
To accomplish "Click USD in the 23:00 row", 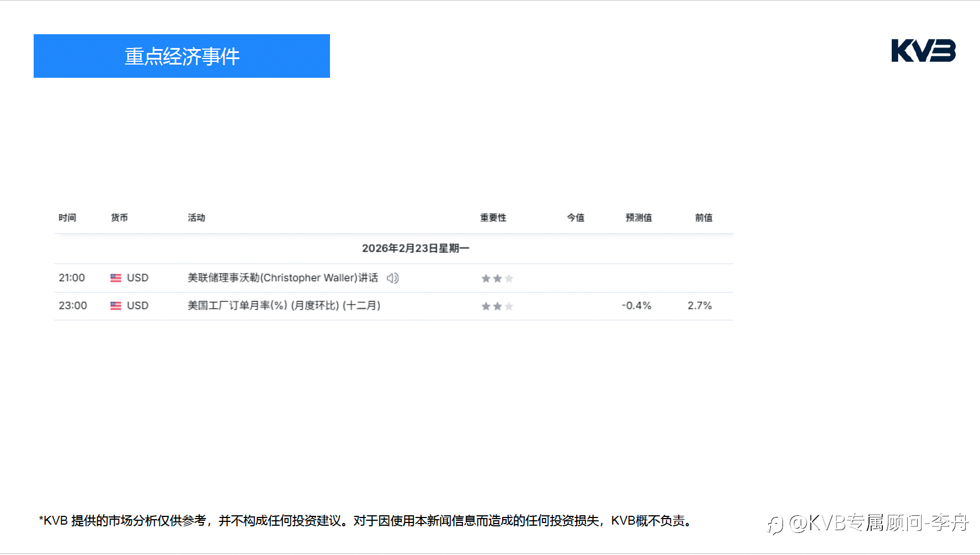I will [137, 306].
